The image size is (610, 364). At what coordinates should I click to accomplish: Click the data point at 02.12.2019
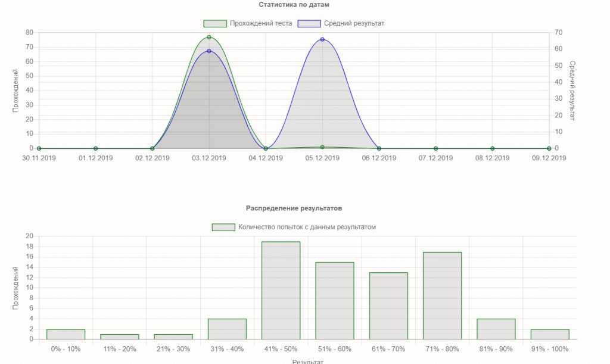(x=152, y=148)
